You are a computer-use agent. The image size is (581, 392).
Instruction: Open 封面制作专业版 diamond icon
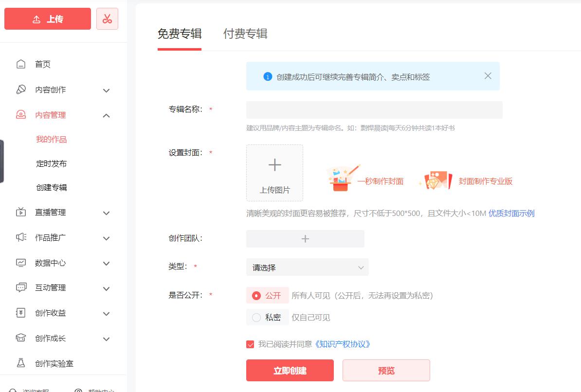tap(436, 180)
